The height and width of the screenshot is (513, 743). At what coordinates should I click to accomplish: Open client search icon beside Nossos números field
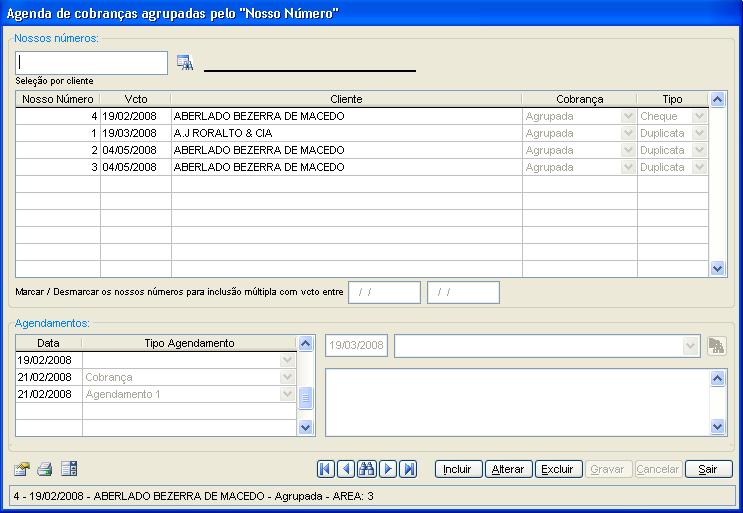click(185, 63)
